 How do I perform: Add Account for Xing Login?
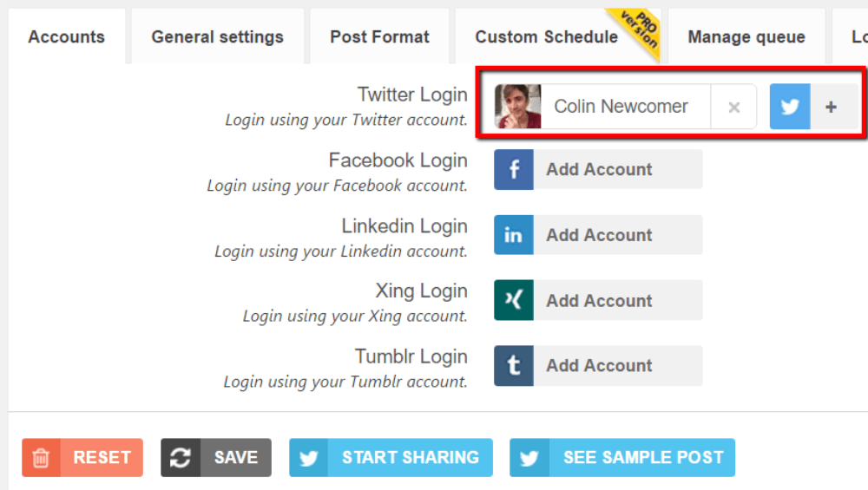coord(598,300)
